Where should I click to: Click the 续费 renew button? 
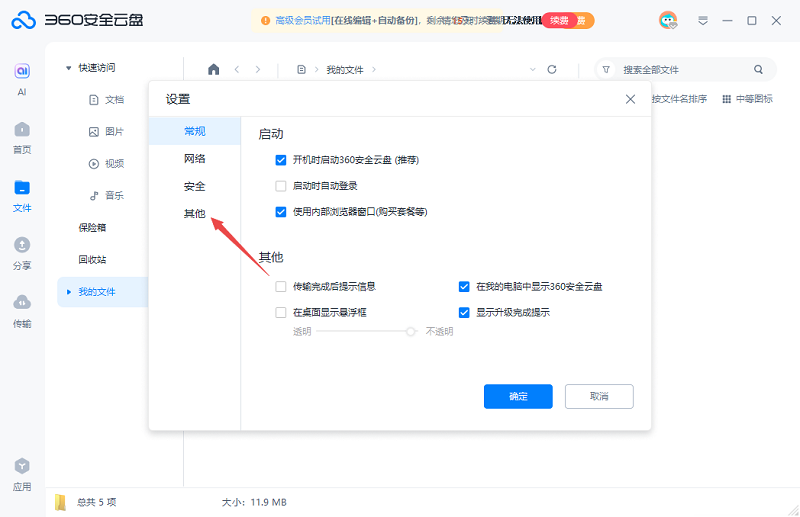pos(559,20)
